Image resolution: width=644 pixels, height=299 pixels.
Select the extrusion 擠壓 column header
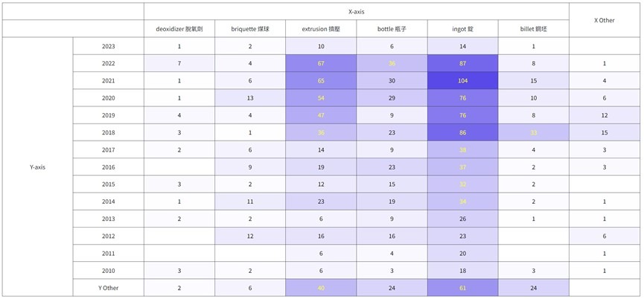tap(321, 29)
